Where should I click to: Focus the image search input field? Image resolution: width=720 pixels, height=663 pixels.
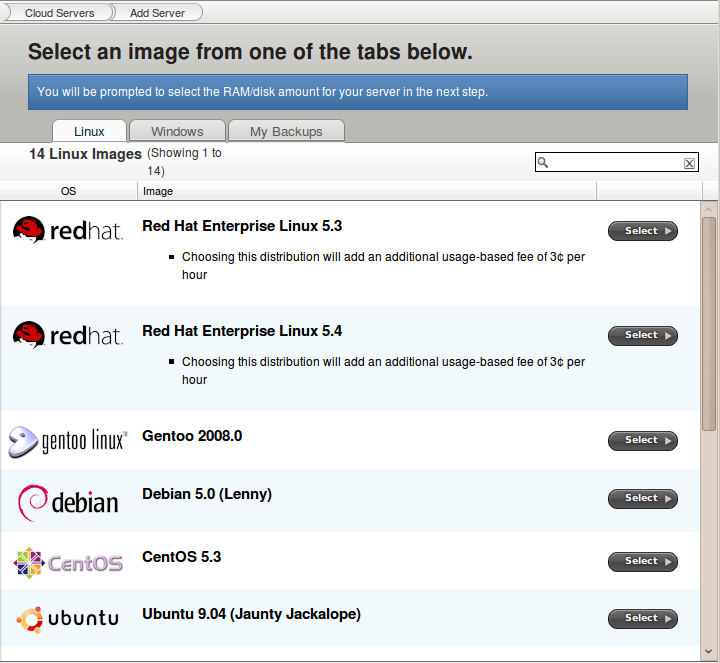pos(617,162)
